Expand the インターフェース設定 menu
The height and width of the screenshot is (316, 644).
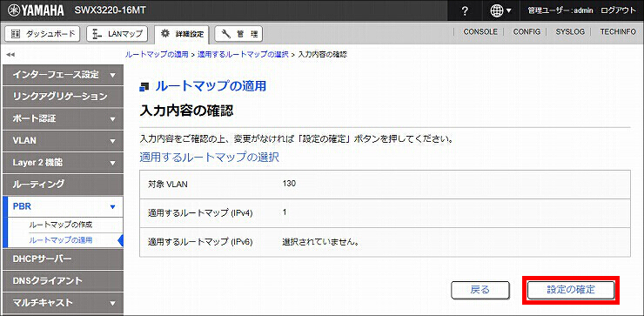(63, 75)
